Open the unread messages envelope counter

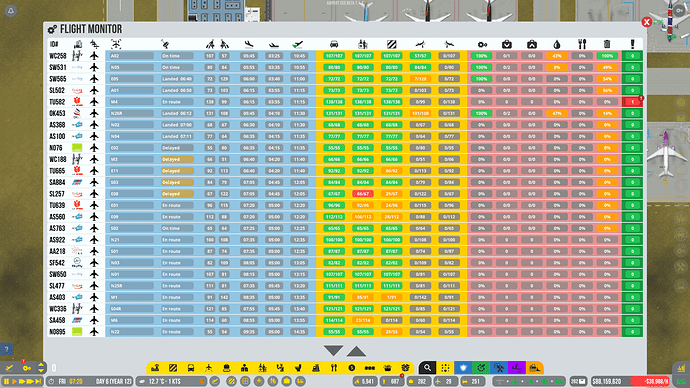point(579,381)
